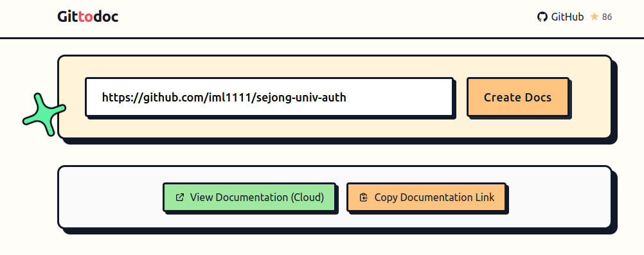Click the red "to" in the logo

(x=85, y=17)
